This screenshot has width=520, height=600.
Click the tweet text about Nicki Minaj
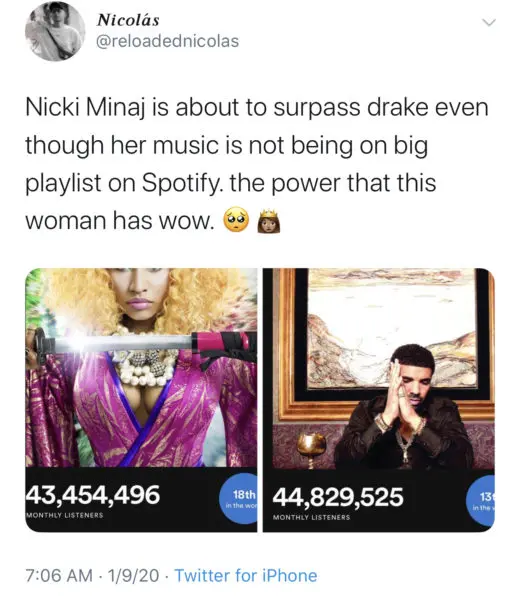(x=257, y=164)
